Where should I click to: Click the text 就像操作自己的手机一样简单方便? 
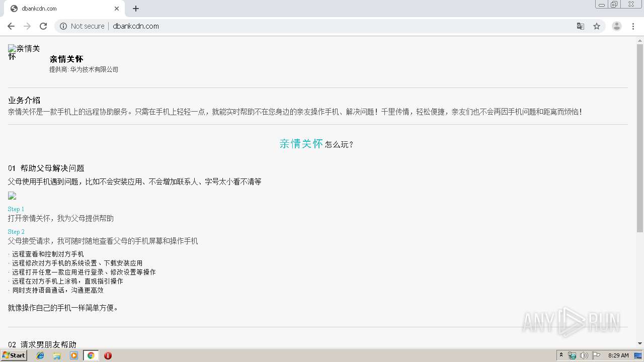click(63, 308)
